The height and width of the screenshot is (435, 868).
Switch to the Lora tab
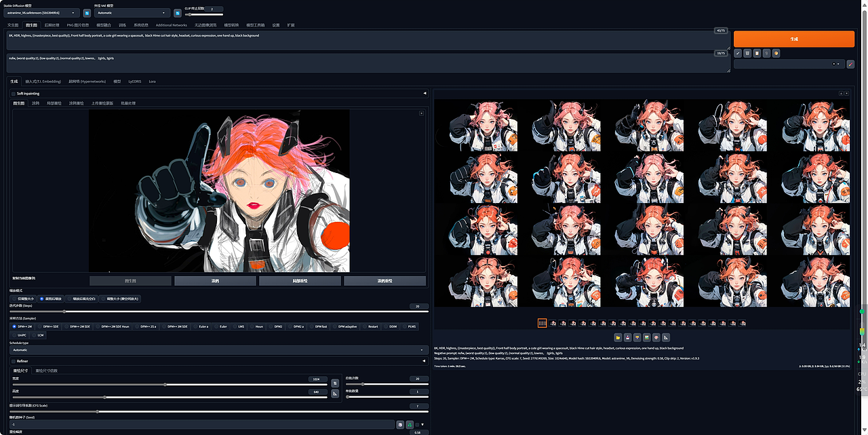152,81
